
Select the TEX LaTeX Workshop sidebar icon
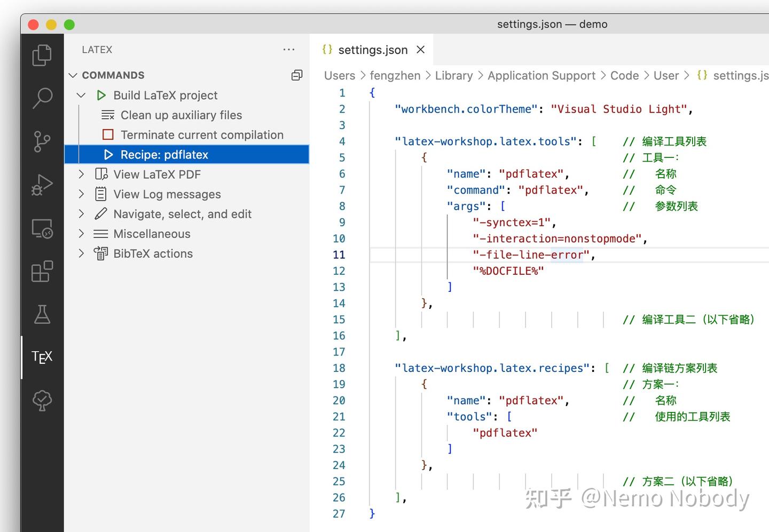click(42, 357)
